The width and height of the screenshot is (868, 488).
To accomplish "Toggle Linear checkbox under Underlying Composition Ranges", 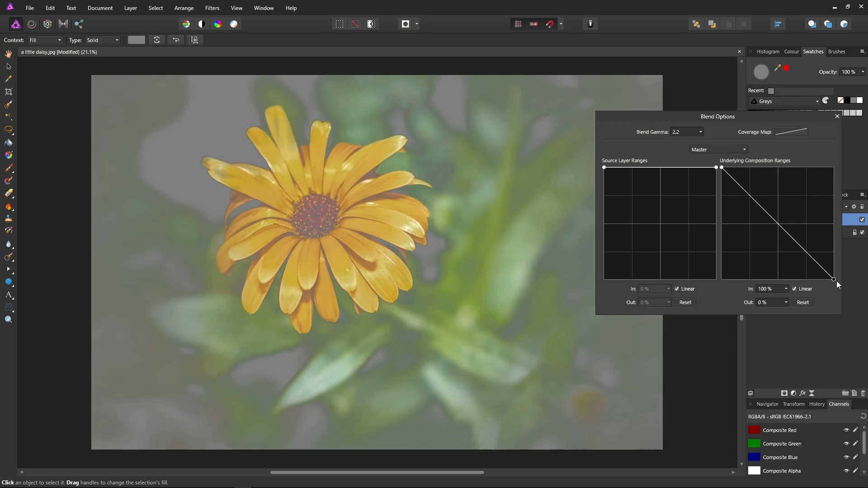I will click(x=794, y=289).
